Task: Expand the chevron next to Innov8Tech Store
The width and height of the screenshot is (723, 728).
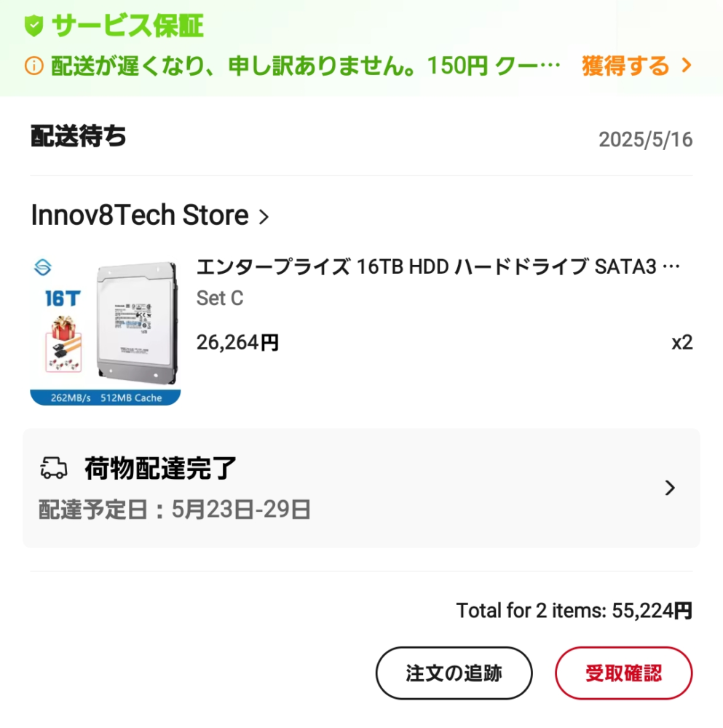Action: 264,216
